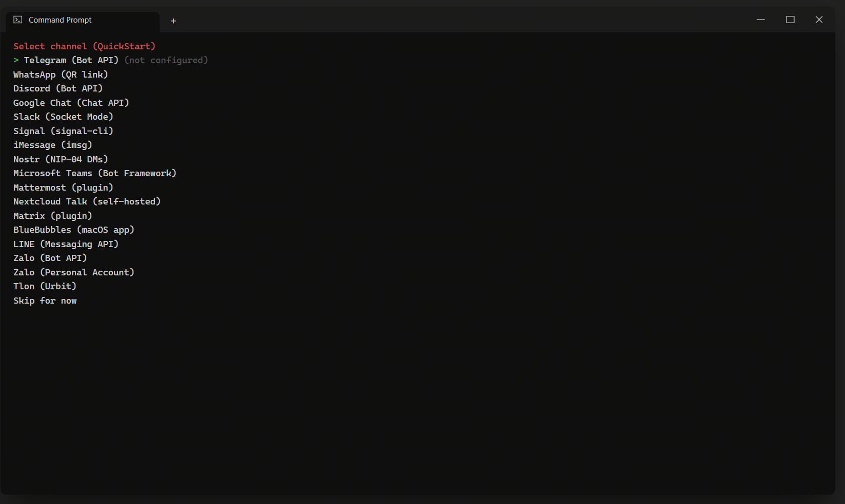This screenshot has height=504, width=845.
Task: Select Telegram (Bot API) channel option
Action: pos(71,60)
